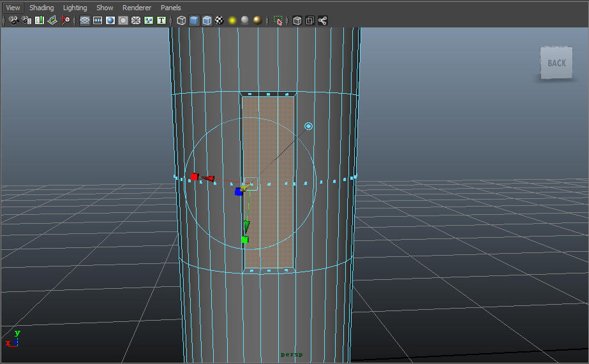Screen dimensions: 589x364
Task: Toggle the Field Chart icon
Action: 136,20
